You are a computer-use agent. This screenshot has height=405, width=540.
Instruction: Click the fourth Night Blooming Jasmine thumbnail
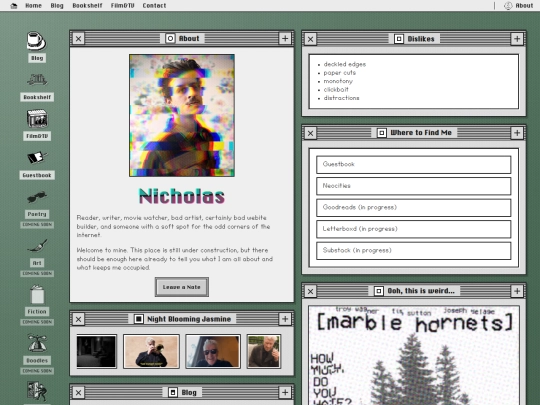[x=264, y=351]
